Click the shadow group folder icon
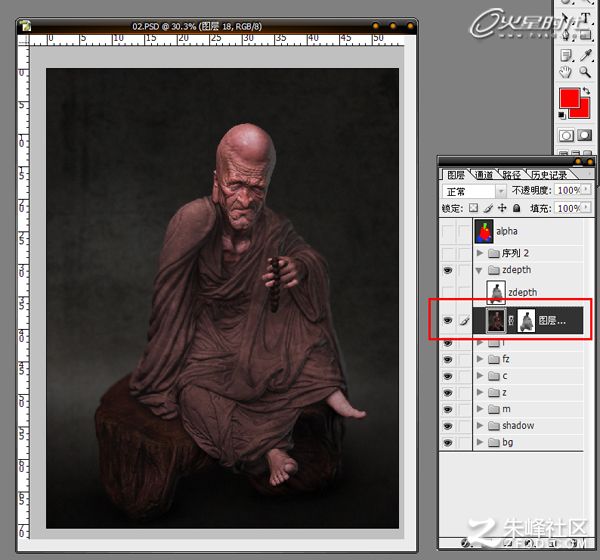This screenshot has height=560, width=600. pos(494,426)
